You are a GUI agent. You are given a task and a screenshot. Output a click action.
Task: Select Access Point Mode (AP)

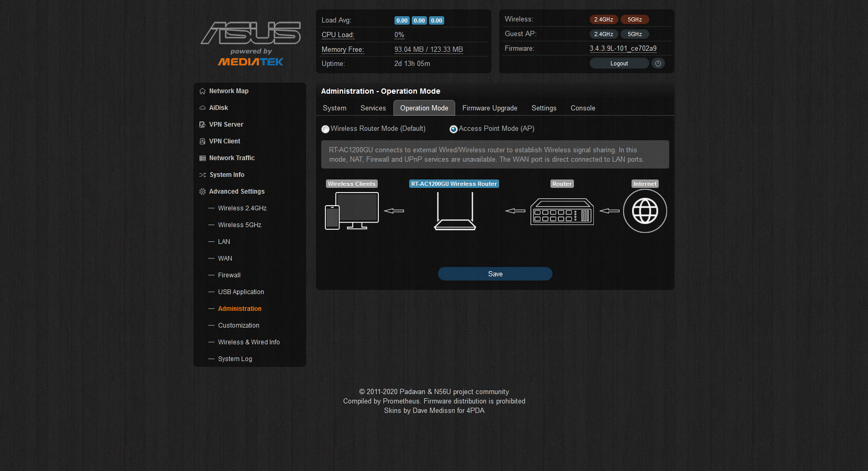pos(454,129)
